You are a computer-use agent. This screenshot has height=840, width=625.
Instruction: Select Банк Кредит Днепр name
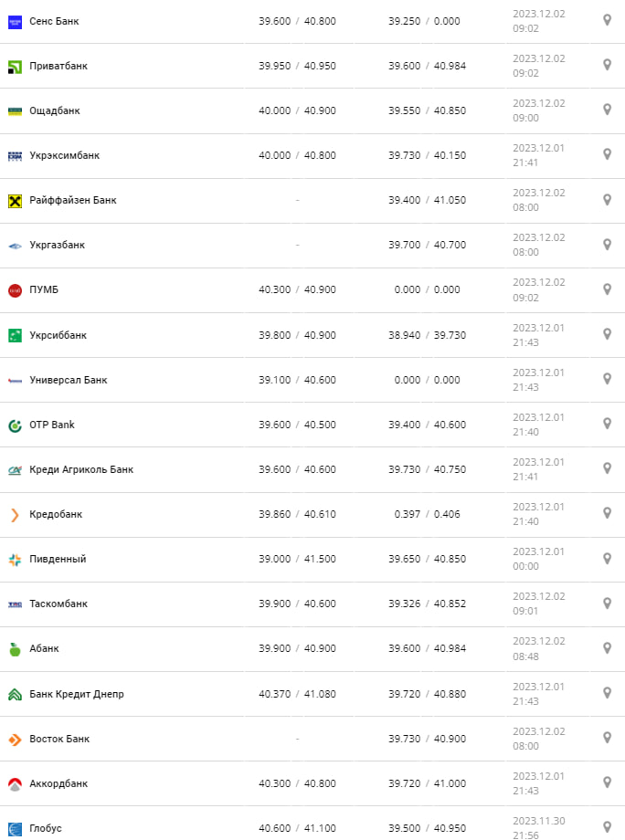tap(77, 694)
